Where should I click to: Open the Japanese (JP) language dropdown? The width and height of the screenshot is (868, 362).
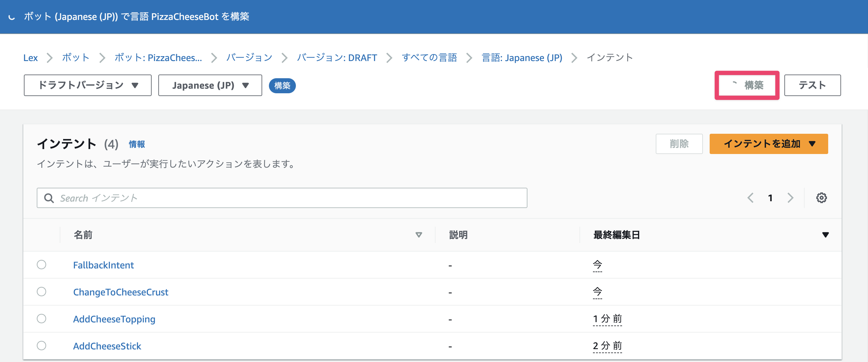[x=210, y=85]
